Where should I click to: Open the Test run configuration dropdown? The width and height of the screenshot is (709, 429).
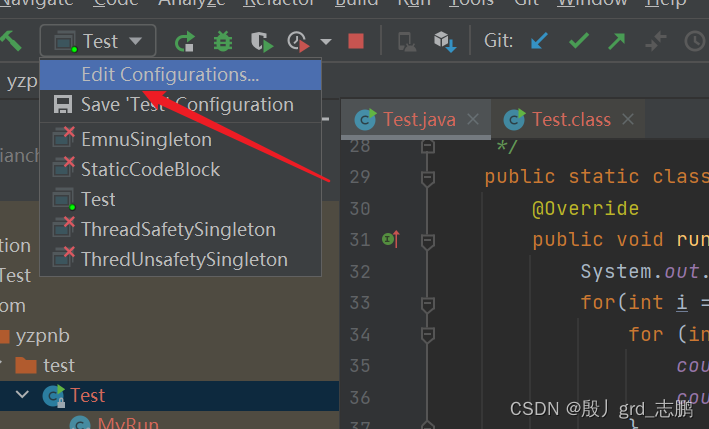pyautogui.click(x=98, y=41)
